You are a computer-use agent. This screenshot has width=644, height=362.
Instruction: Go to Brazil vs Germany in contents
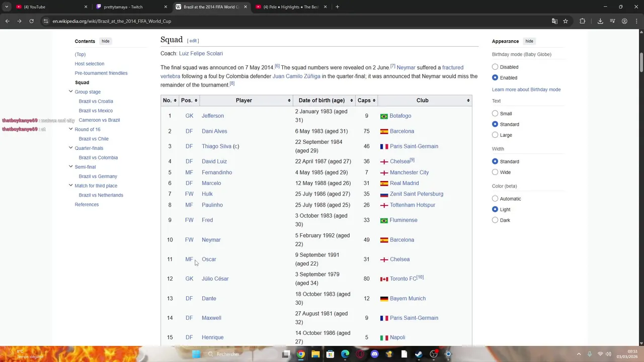98,176
